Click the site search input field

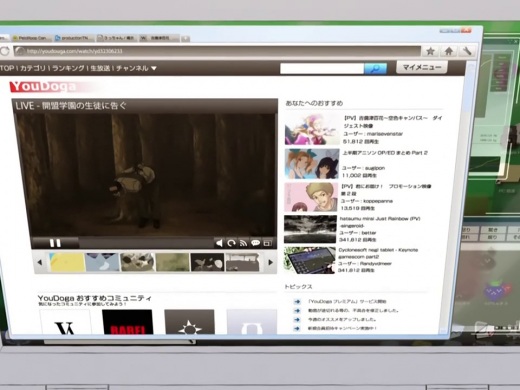322,69
